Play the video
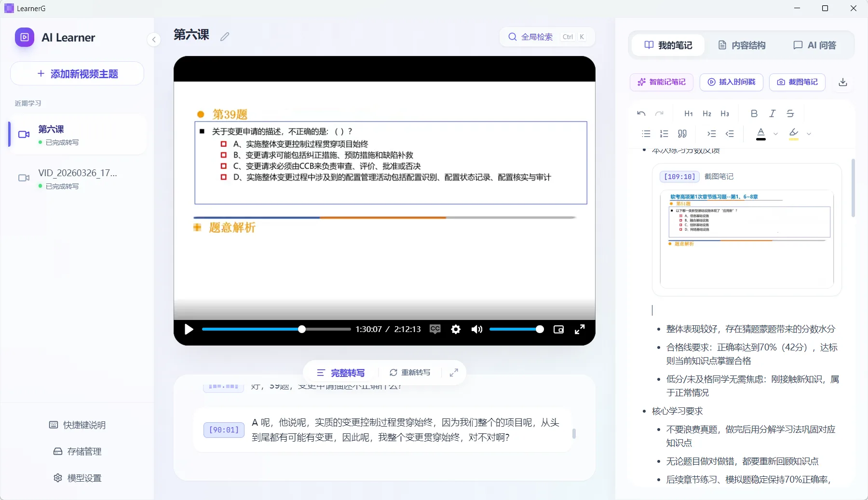This screenshot has width=868, height=500. pos(189,330)
